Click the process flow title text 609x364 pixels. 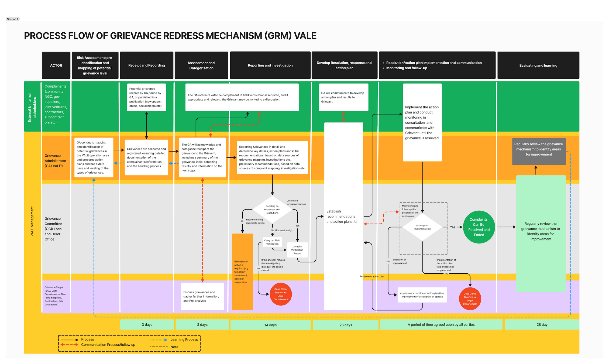pyautogui.click(x=170, y=36)
